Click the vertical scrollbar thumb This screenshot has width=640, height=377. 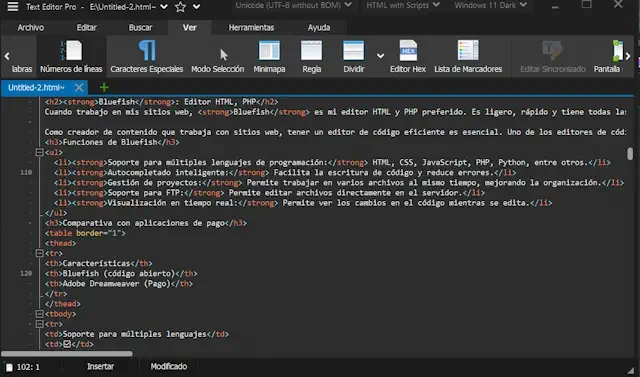[630, 154]
